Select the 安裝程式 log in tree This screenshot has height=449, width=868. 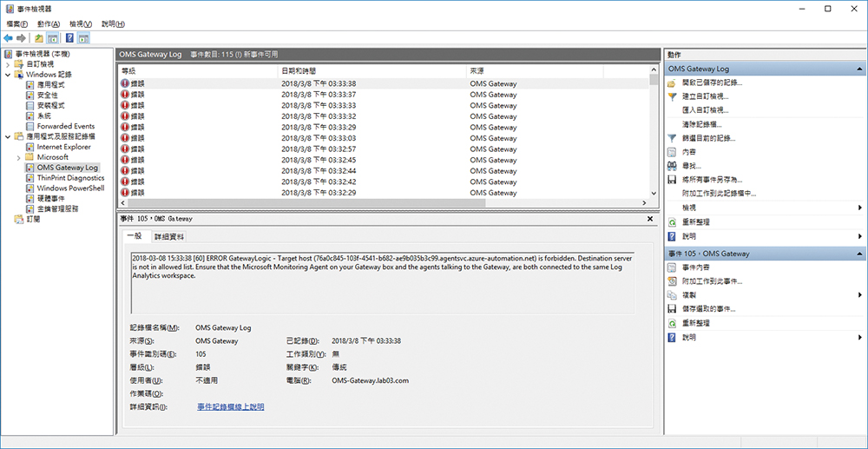click(x=51, y=105)
